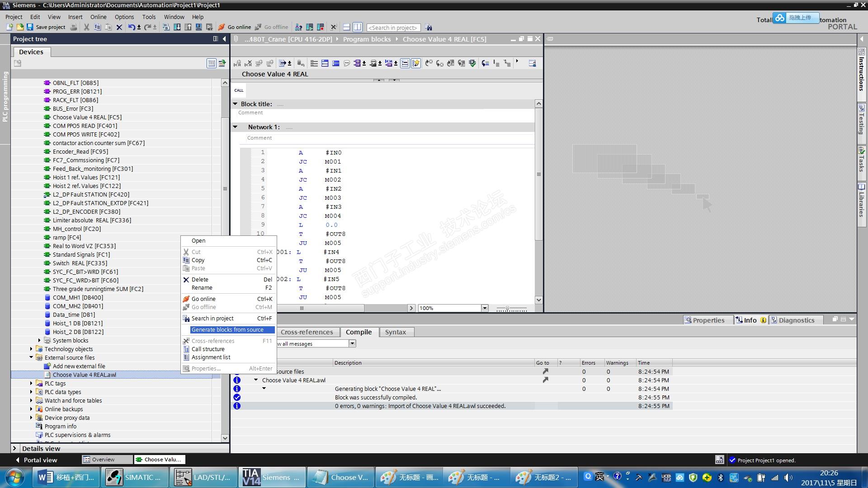Toggle network comments speech-bubble icon
The width and height of the screenshot is (868, 488).
pyautogui.click(x=347, y=63)
